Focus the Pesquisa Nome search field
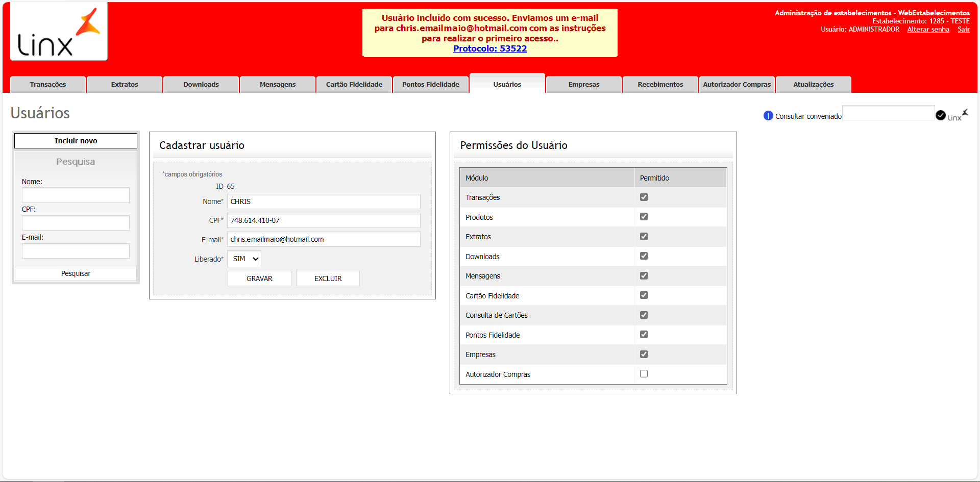This screenshot has height=482, width=980. tap(76, 195)
